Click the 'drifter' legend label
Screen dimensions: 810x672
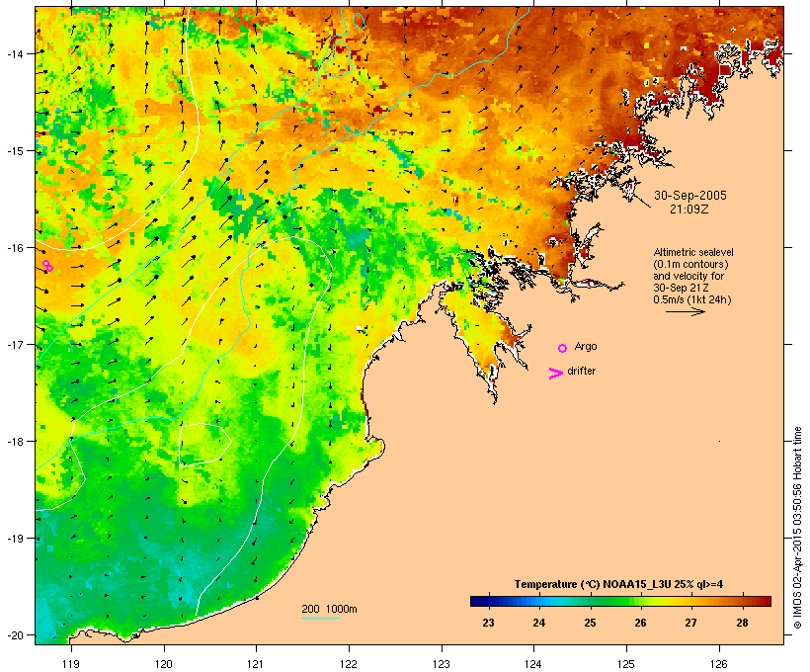pos(581,371)
